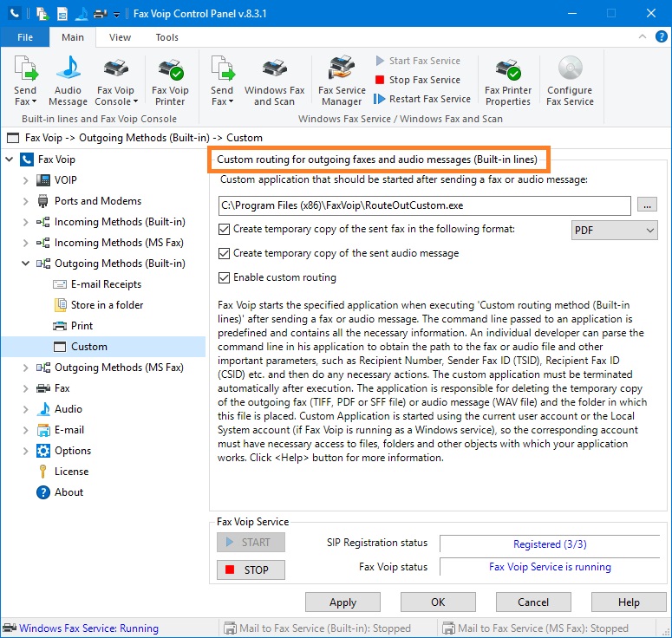
Task: Select Incoming Methods (Built-in) node
Action: (x=120, y=222)
